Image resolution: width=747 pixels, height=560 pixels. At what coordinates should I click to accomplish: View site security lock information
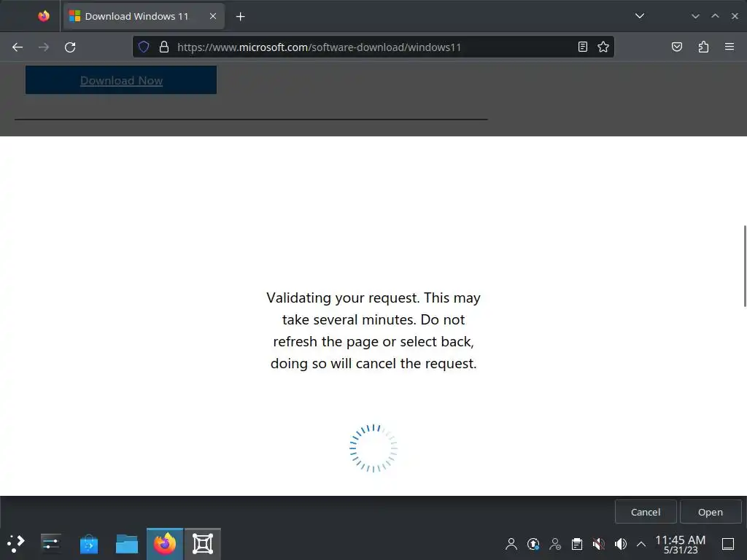point(164,47)
